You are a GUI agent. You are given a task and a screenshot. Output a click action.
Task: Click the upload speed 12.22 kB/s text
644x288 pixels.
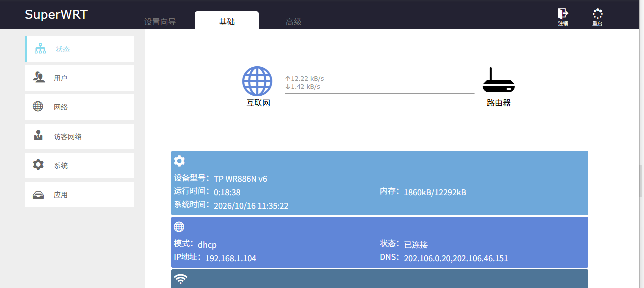[x=305, y=78]
